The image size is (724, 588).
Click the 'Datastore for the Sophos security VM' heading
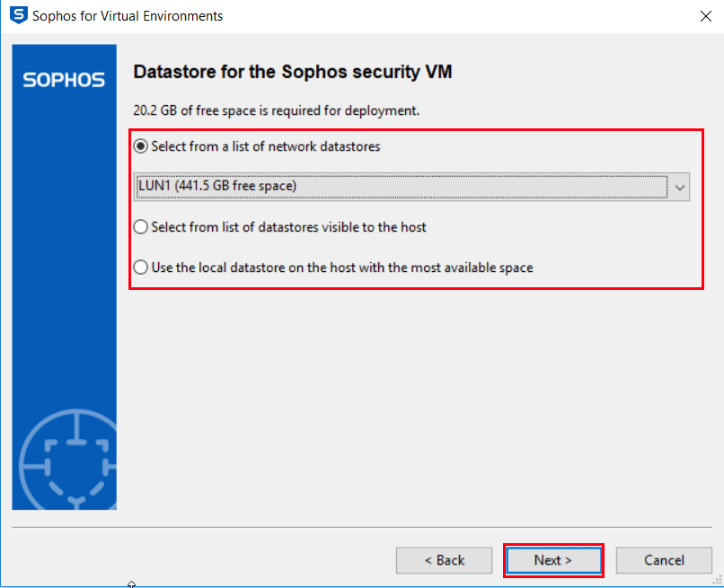click(293, 72)
